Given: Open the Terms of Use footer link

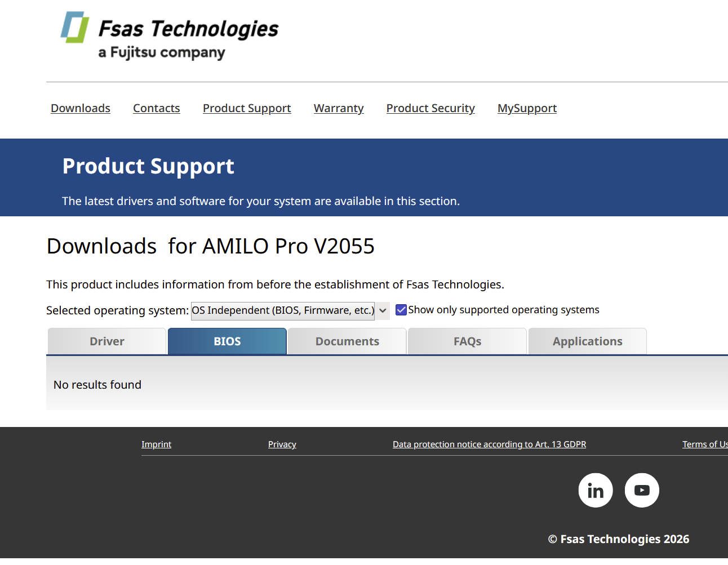Looking at the screenshot, I should tap(705, 444).
